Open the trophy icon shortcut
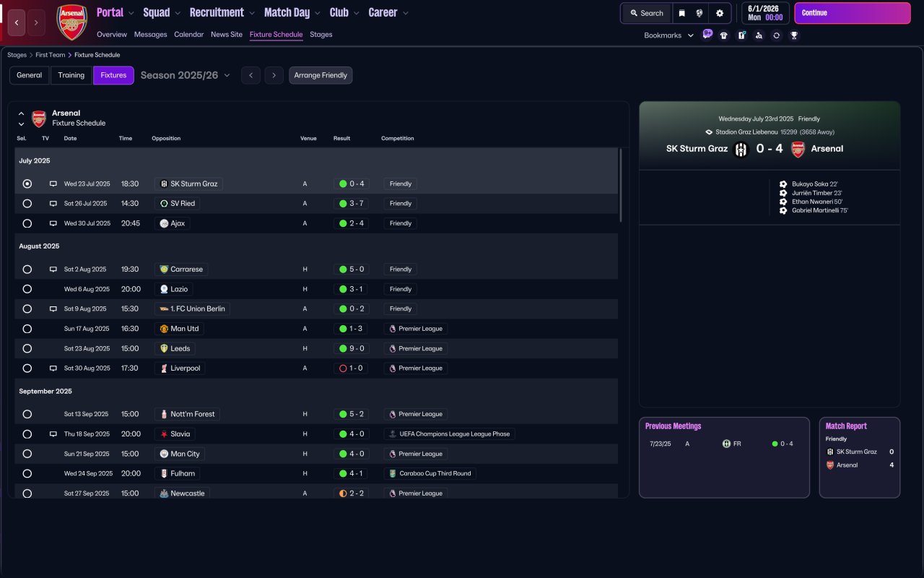924x578 pixels. (794, 35)
